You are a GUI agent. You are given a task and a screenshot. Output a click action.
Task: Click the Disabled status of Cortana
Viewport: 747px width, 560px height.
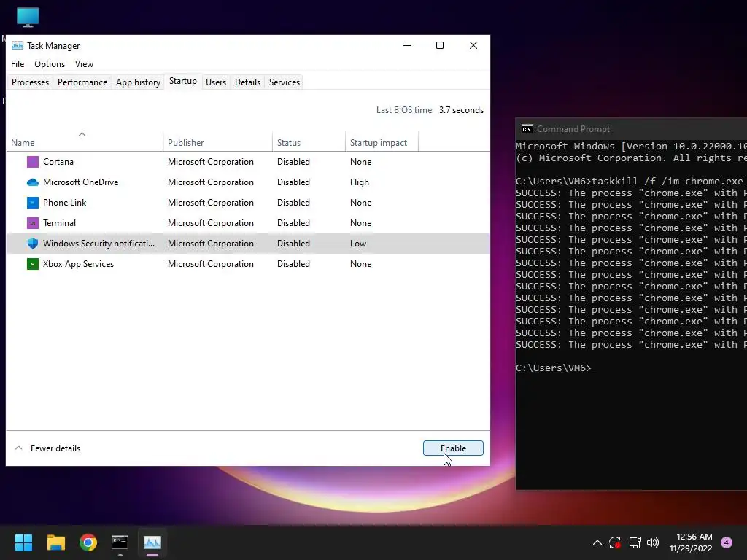(x=293, y=162)
